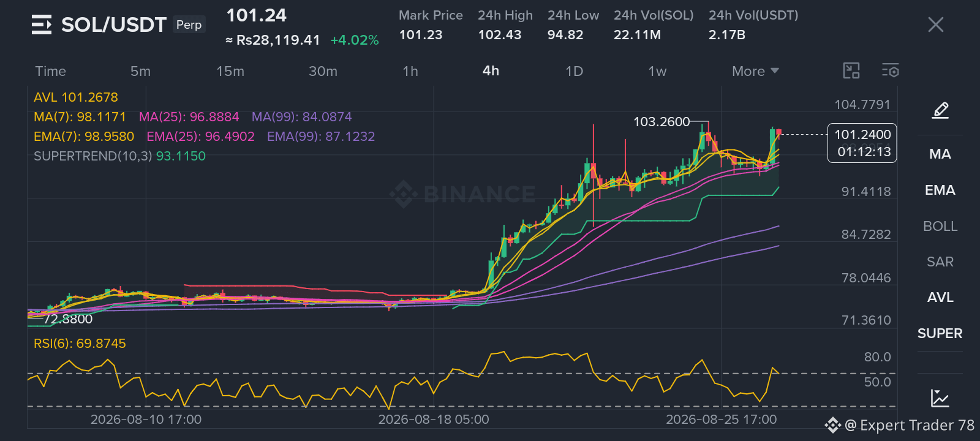Click the EMA(25): 96.4902 legend
Viewport: 980px width, 441px height.
click(200, 137)
